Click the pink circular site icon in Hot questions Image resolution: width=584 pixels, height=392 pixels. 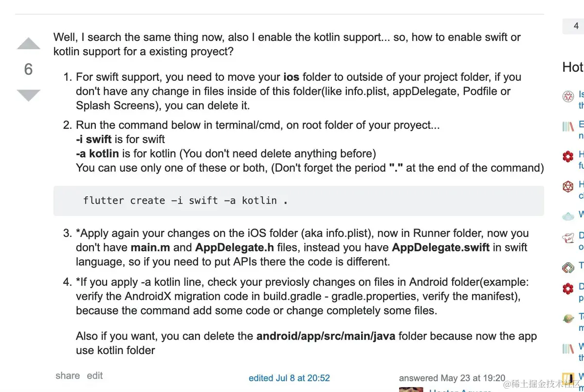[x=568, y=96]
